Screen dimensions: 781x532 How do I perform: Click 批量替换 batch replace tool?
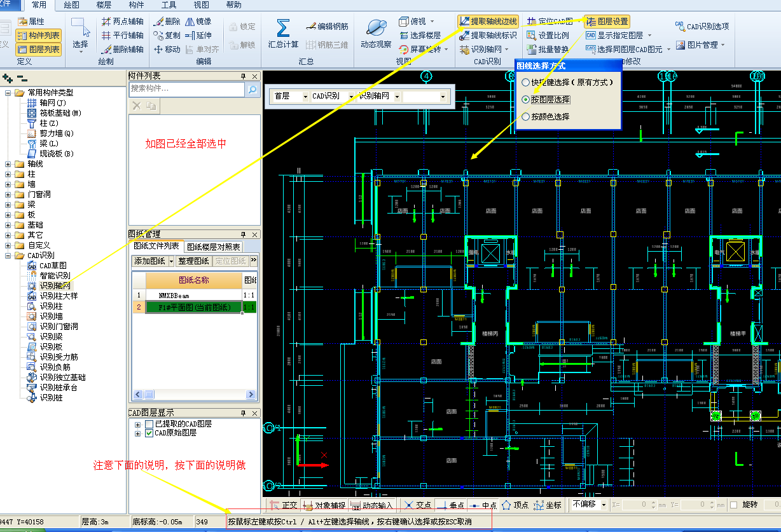pos(548,49)
